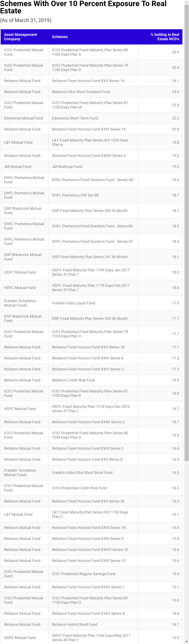The width and height of the screenshot is (189, 644).
Task: Click the scrollbar track below the thumb
Action: click(x=186, y=550)
